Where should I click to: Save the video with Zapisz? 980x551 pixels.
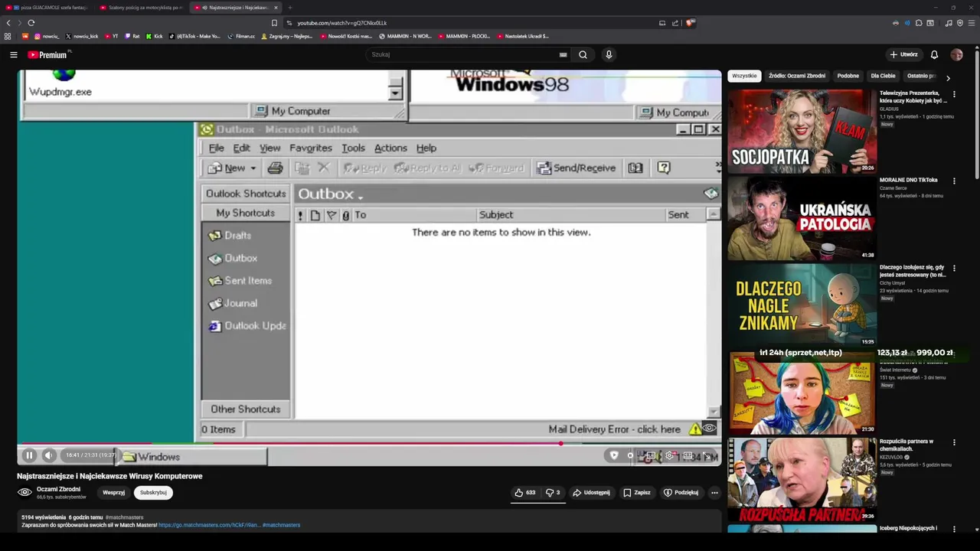click(x=636, y=493)
